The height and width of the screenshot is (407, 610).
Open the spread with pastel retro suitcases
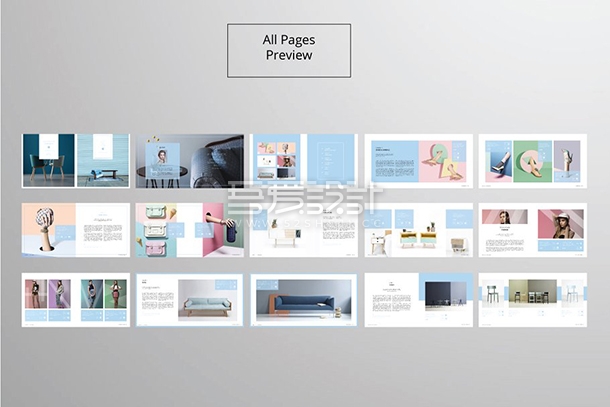[189, 231]
